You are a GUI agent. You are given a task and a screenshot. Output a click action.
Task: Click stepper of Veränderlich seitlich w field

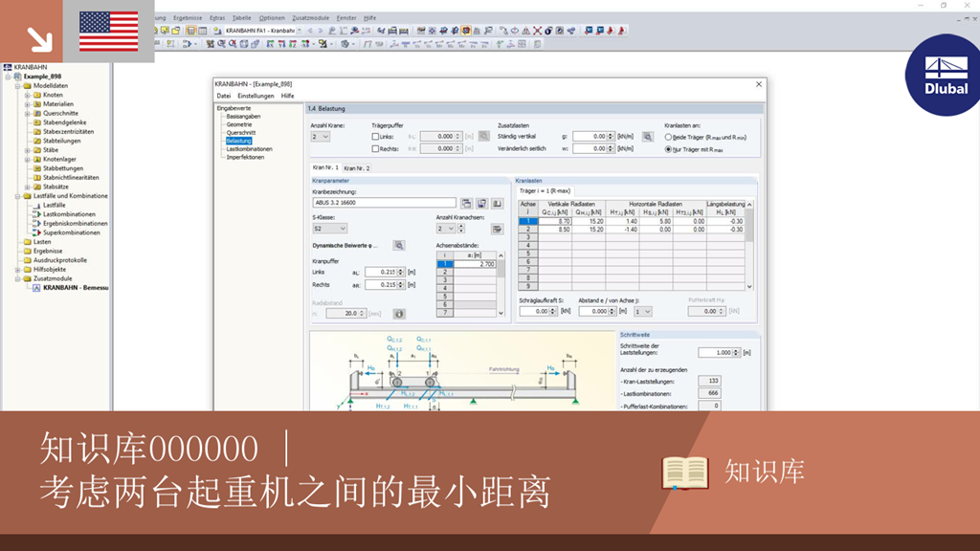tap(611, 148)
